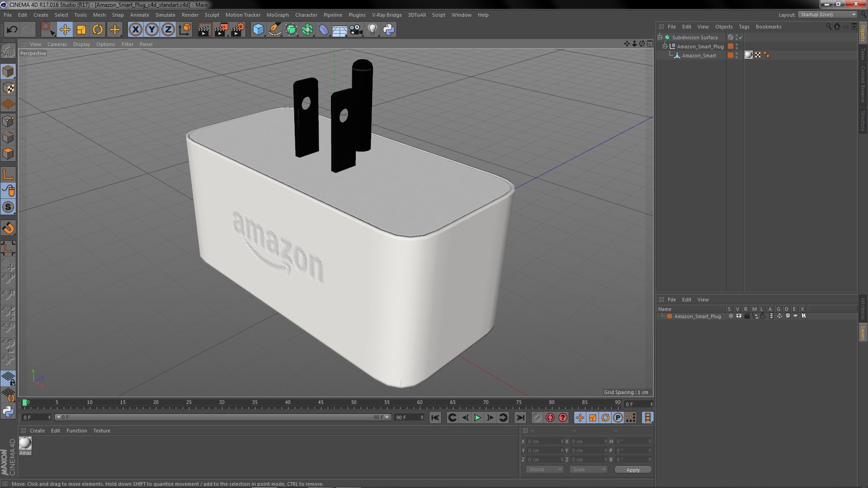Image resolution: width=868 pixels, height=488 pixels.
Task: Open the viewport Display menu
Action: 81,44
